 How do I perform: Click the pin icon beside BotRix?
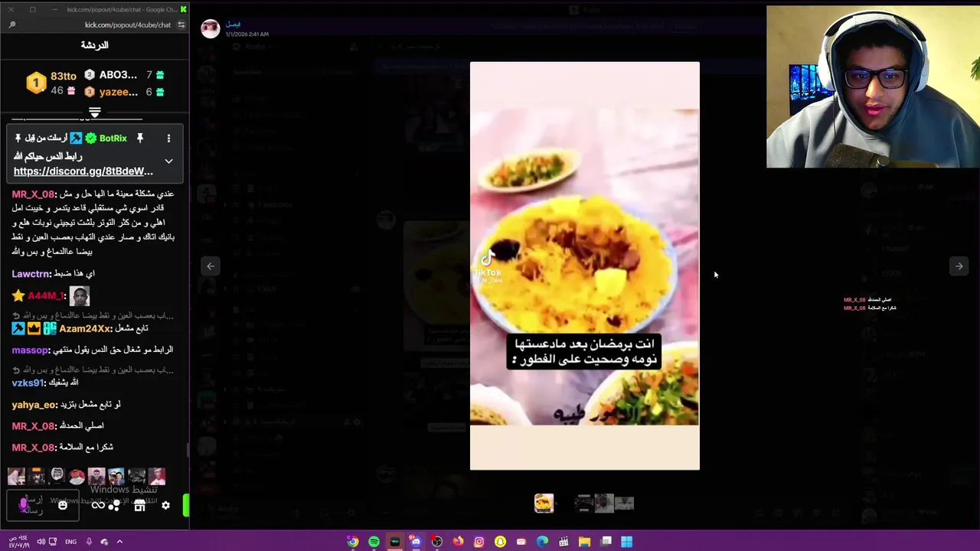pos(140,138)
